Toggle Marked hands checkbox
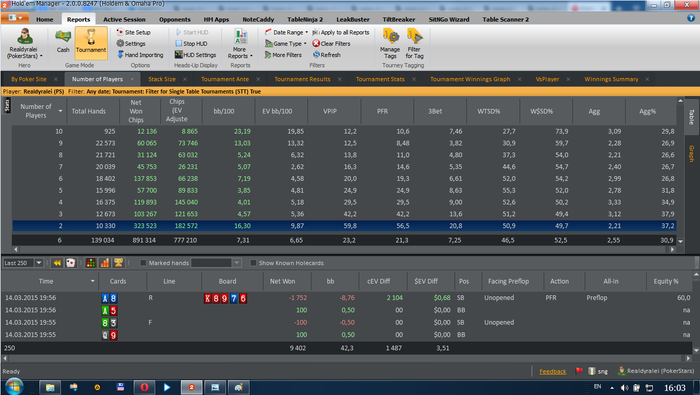This screenshot has height=395, width=700. 143,263
